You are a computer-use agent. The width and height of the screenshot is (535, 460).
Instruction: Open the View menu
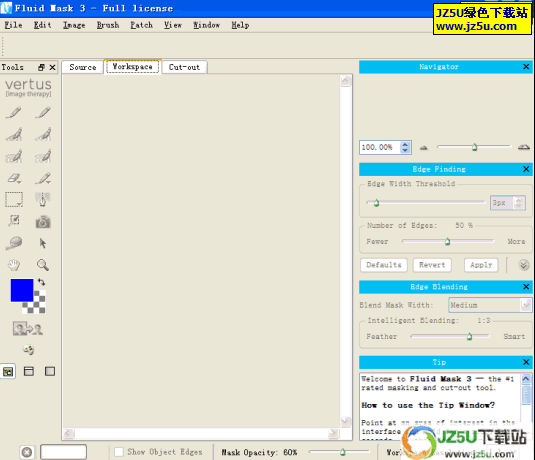[173, 25]
